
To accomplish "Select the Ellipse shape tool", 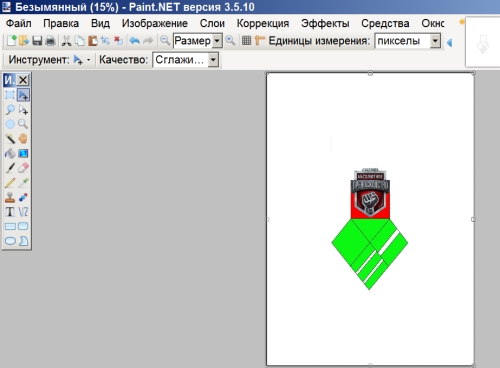I will point(10,241).
